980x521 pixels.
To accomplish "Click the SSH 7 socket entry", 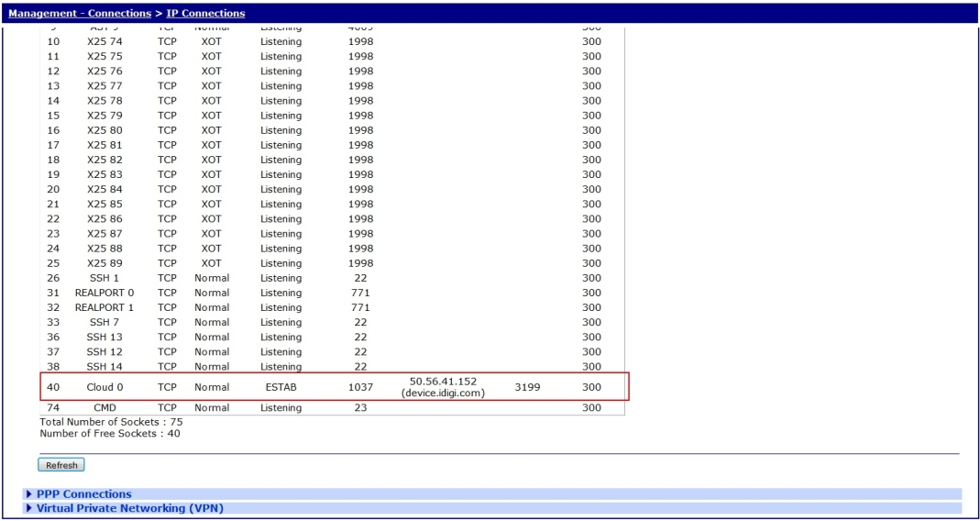I will click(105, 322).
